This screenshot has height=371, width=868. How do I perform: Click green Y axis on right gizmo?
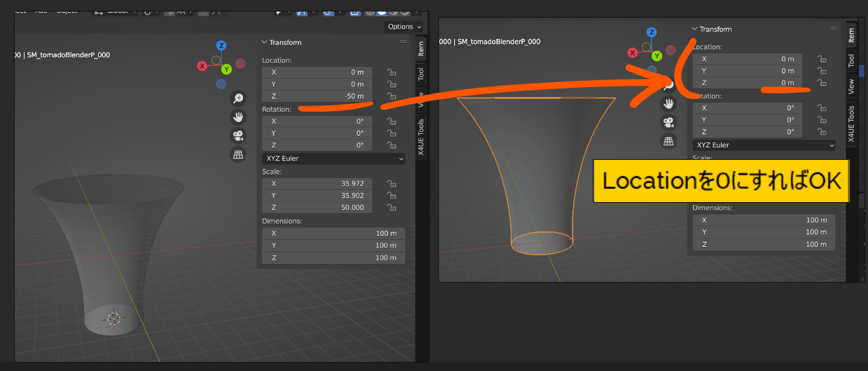[x=657, y=56]
